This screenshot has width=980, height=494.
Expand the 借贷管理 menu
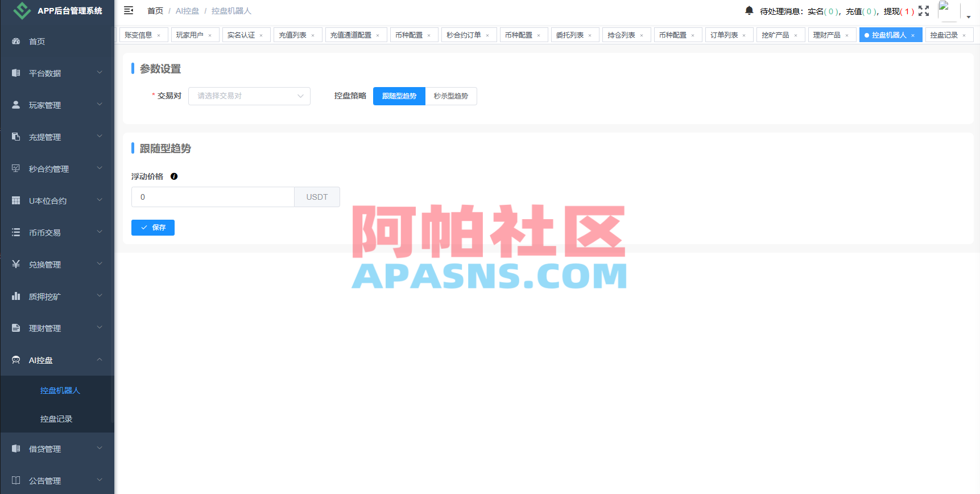click(57, 448)
